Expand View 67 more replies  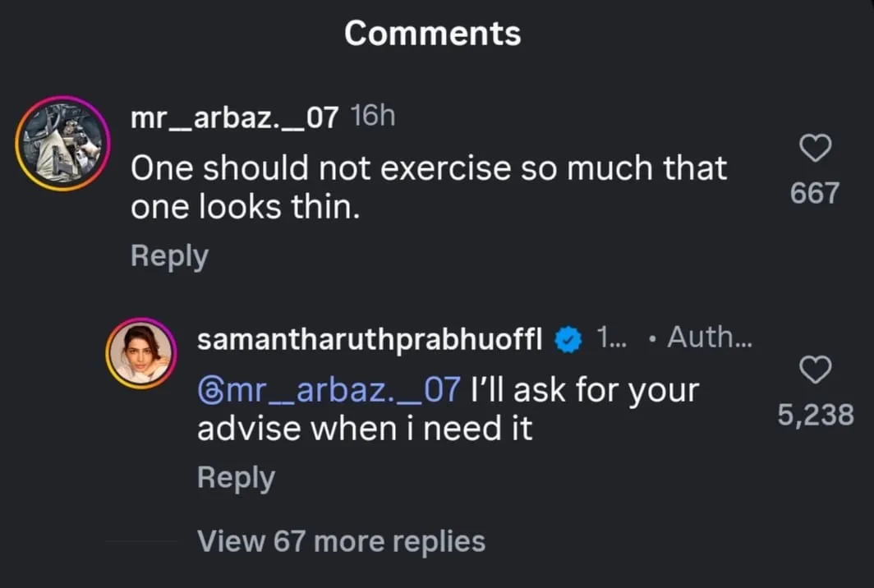341,541
